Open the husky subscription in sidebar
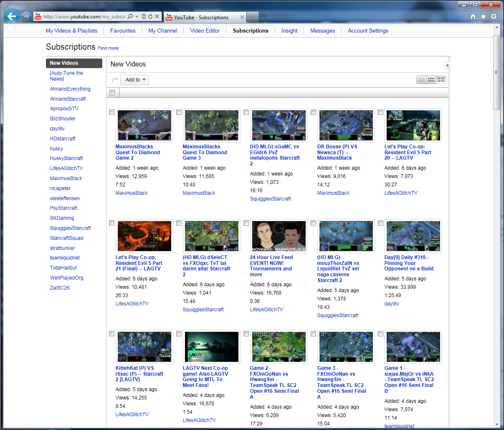This screenshot has height=430, width=504. (56, 149)
